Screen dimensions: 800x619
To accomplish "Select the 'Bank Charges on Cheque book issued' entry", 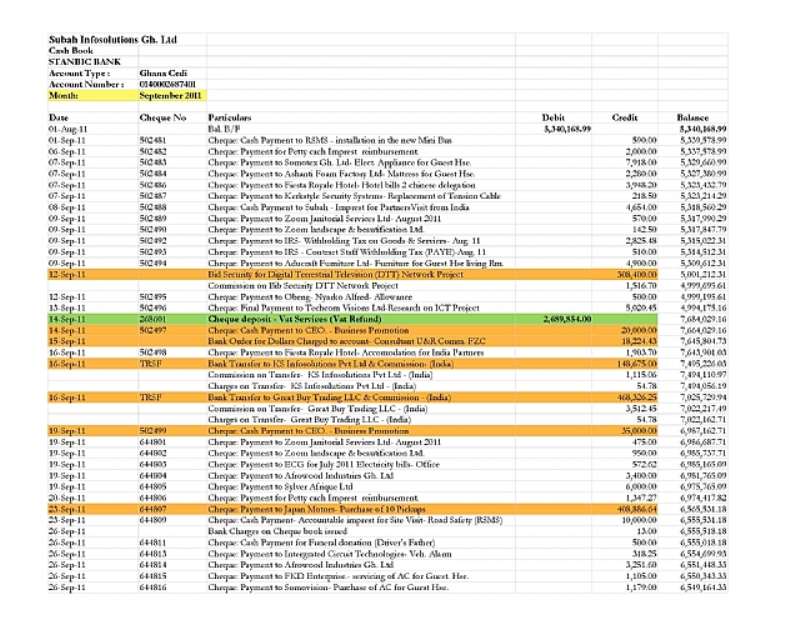I will tap(277, 532).
